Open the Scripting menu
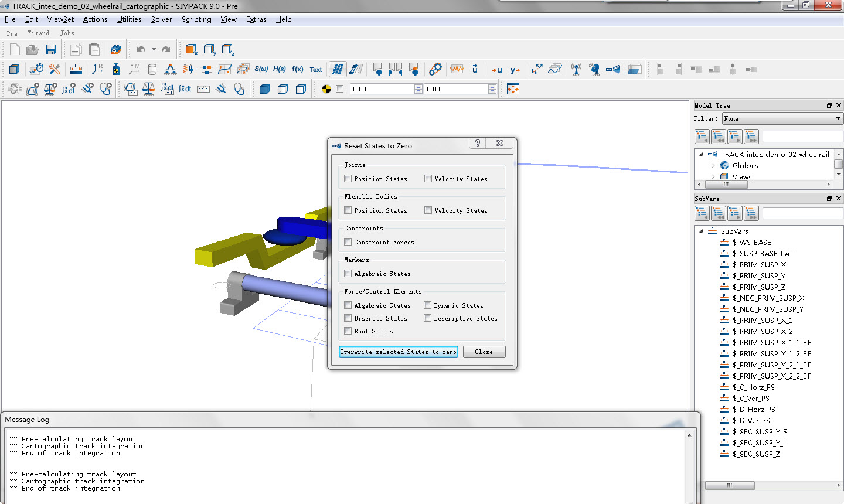This screenshot has height=504, width=844. pos(196,19)
